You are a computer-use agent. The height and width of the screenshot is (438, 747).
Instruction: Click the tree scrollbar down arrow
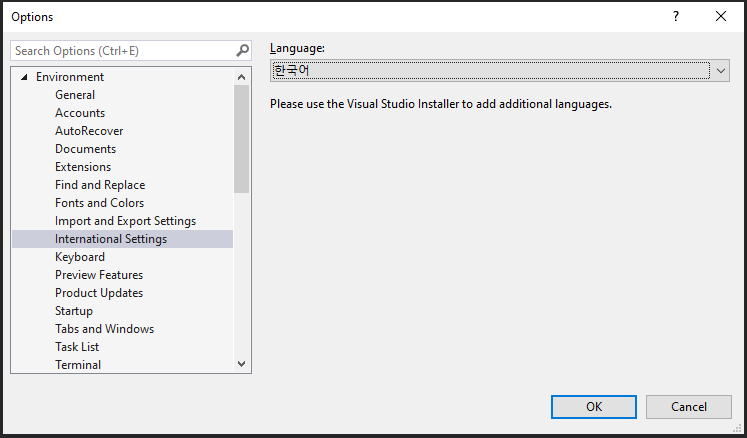242,364
